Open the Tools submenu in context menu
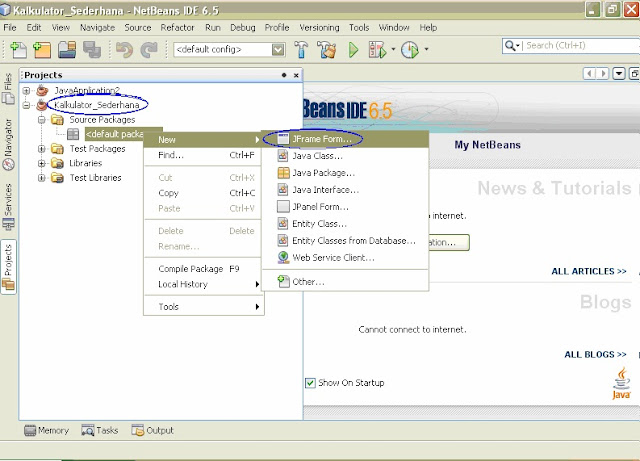This screenshot has height=461, width=640. [204, 307]
